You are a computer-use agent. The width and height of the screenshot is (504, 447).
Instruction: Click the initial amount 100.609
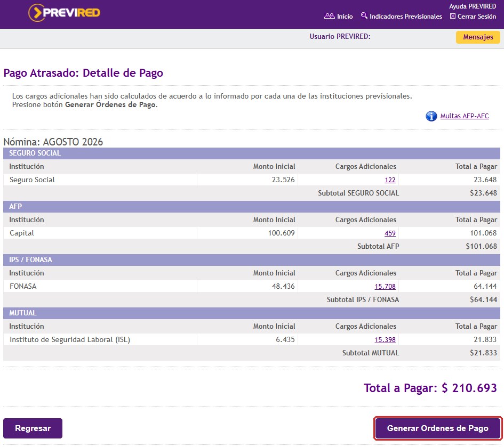pyautogui.click(x=281, y=233)
